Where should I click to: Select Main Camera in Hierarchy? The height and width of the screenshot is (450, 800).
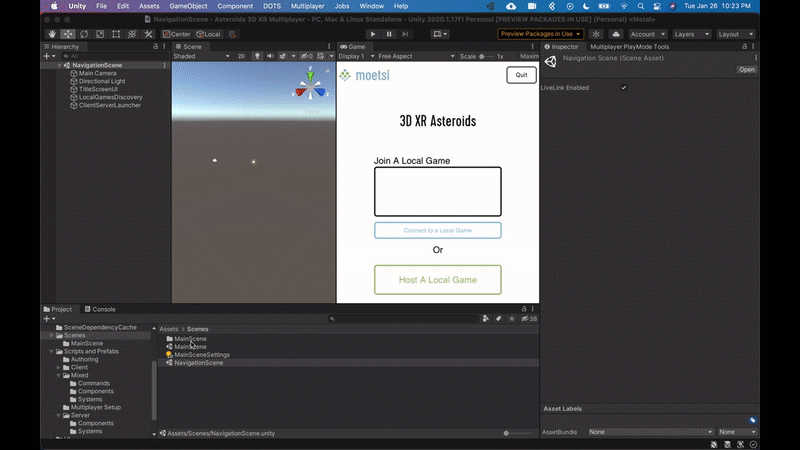[99, 73]
